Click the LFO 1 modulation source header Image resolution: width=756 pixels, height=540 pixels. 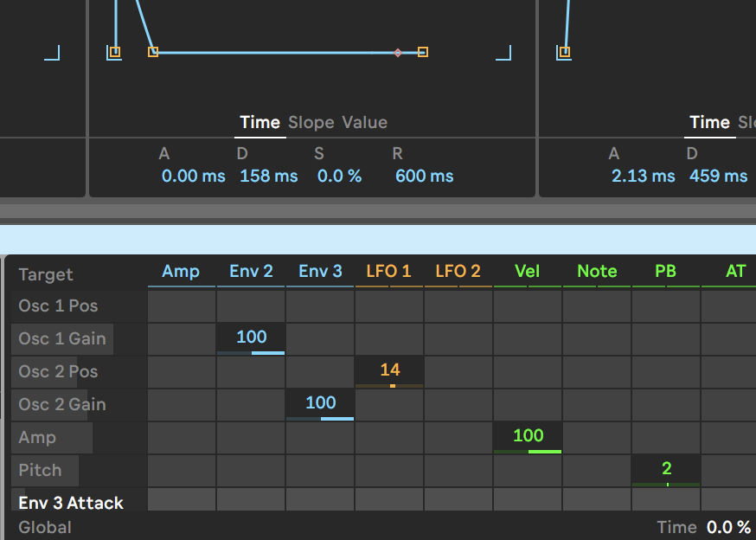click(x=389, y=271)
